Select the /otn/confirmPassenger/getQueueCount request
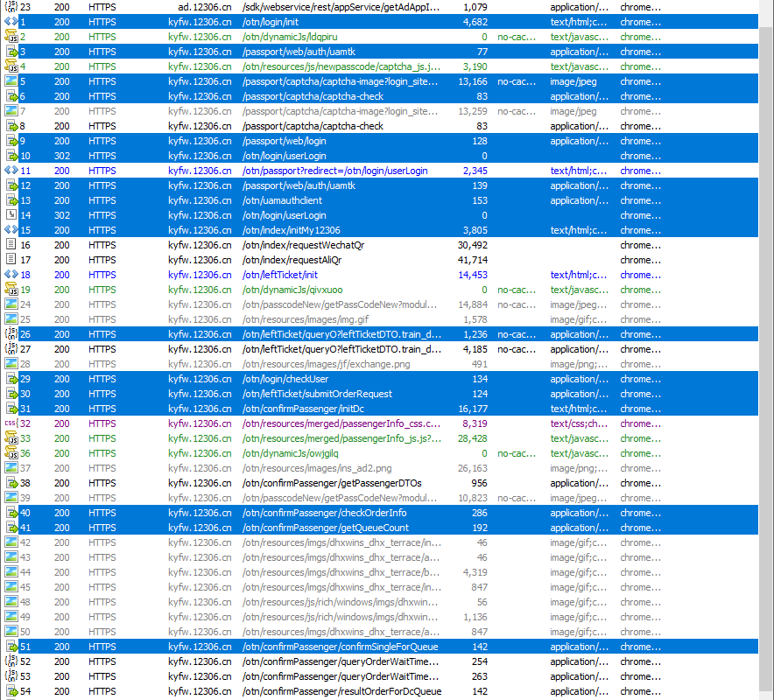The image size is (774, 700). (x=379, y=528)
